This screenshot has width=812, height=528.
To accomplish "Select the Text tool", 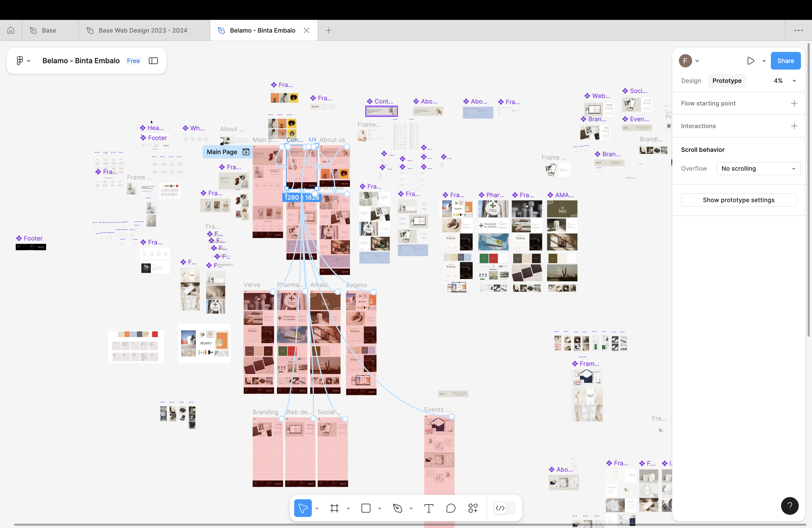I will pyautogui.click(x=429, y=508).
